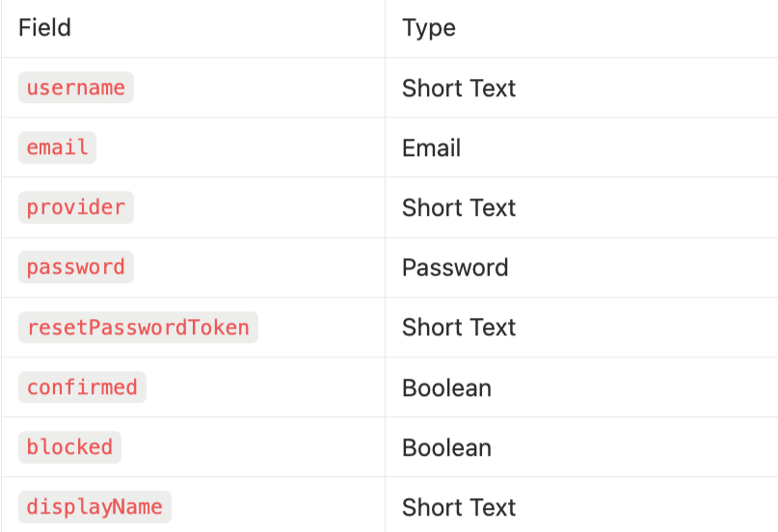Click the divider between Field and Type headers
This screenshot has height=532, width=778.
[x=385, y=28]
